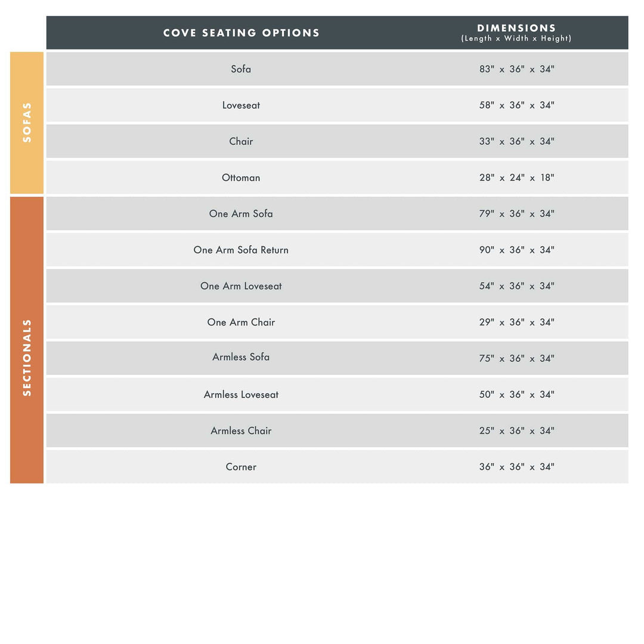Click the Ottoman row label

click(241, 178)
